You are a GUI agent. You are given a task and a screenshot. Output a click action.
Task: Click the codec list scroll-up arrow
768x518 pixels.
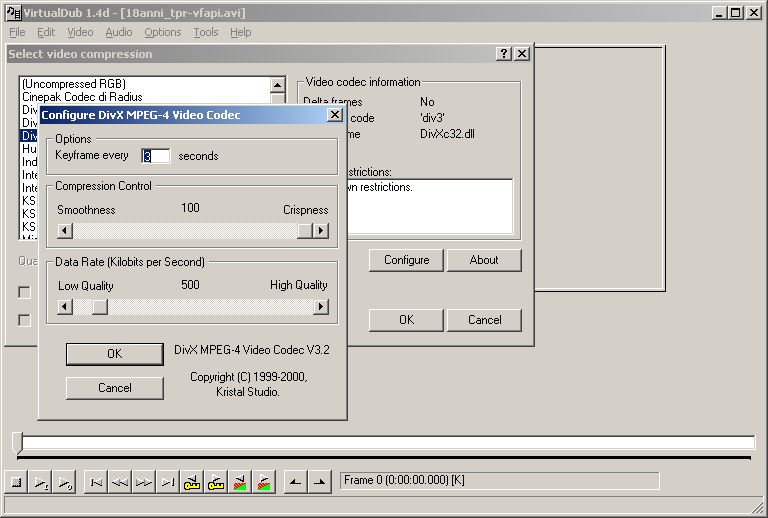click(278, 85)
